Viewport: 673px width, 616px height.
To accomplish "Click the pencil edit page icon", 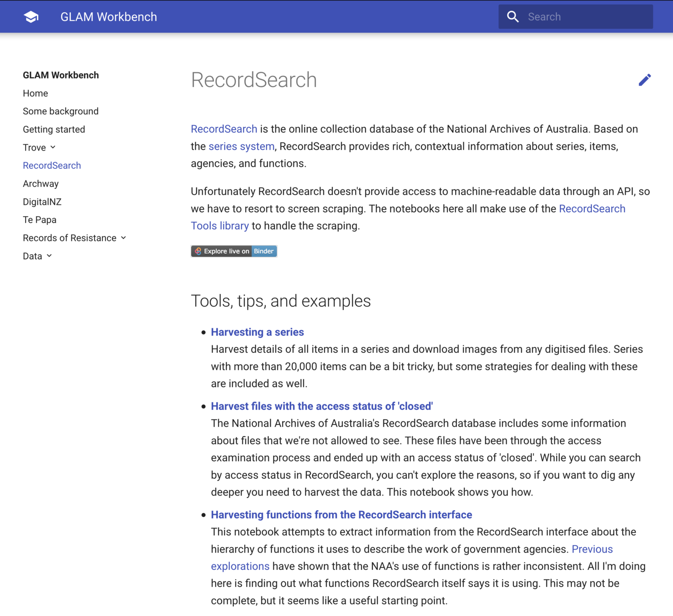I will (645, 80).
